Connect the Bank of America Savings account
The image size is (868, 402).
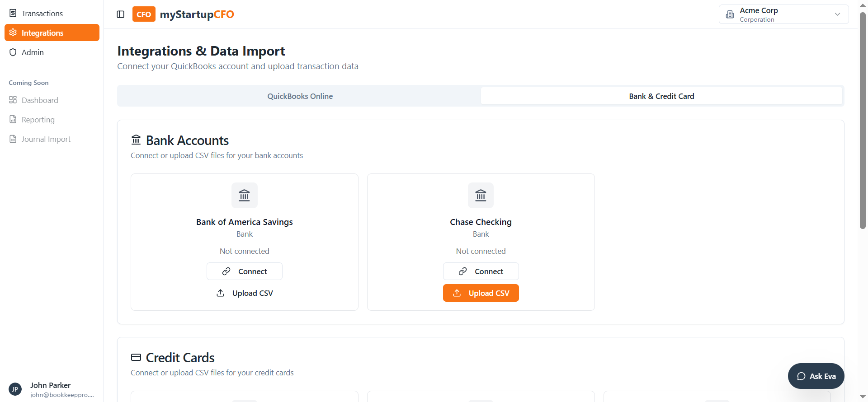[245, 271]
